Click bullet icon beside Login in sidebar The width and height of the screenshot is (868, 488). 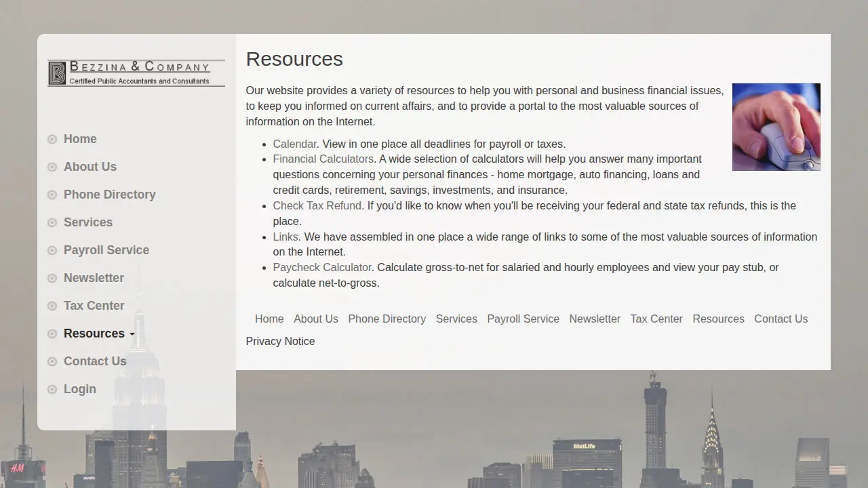tap(52, 390)
